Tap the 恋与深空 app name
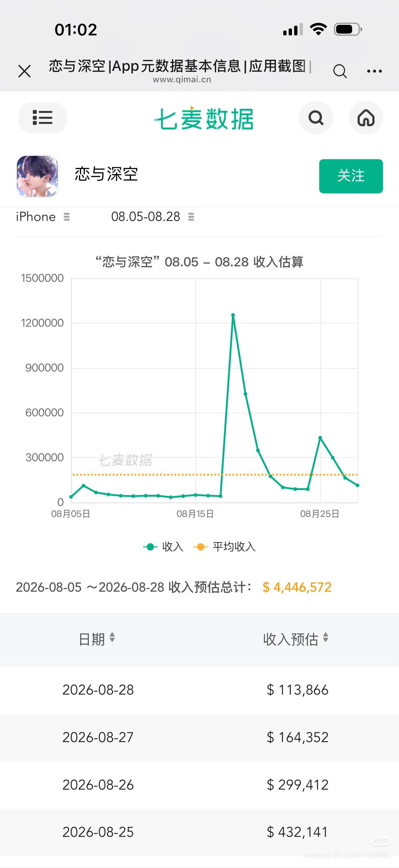The image size is (399, 868). [x=106, y=174]
